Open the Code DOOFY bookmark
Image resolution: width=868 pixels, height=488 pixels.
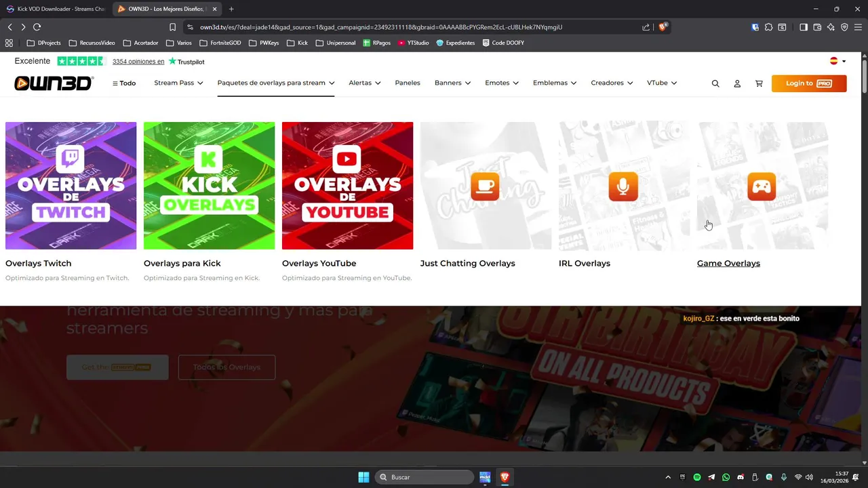[503, 43]
